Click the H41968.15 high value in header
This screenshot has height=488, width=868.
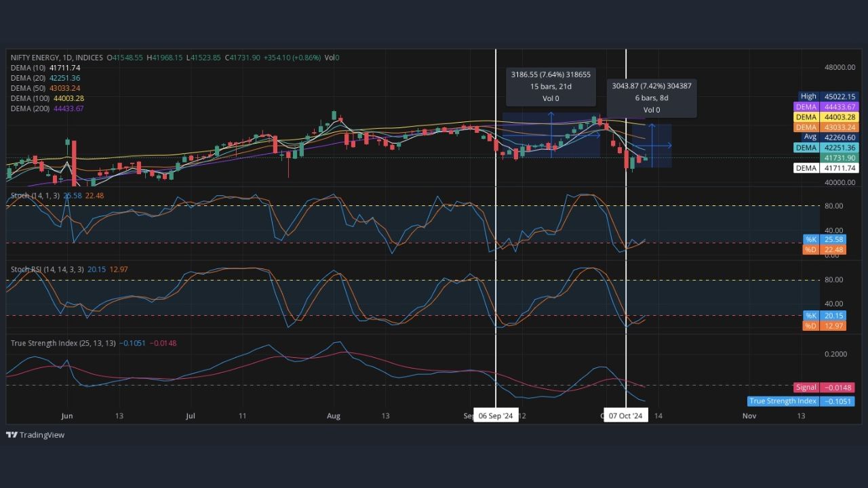click(x=165, y=58)
